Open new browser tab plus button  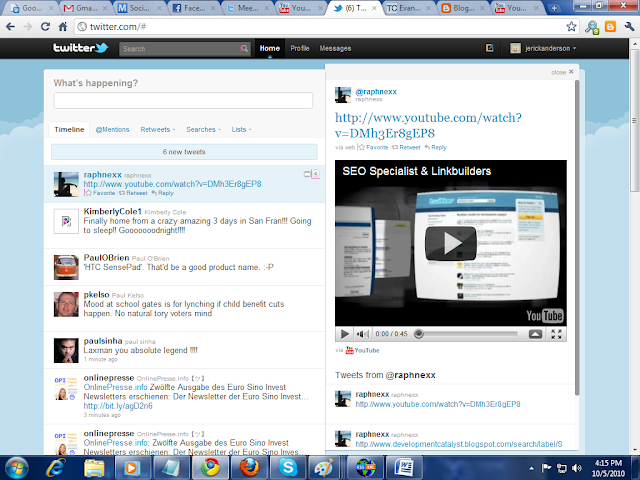[554, 8]
